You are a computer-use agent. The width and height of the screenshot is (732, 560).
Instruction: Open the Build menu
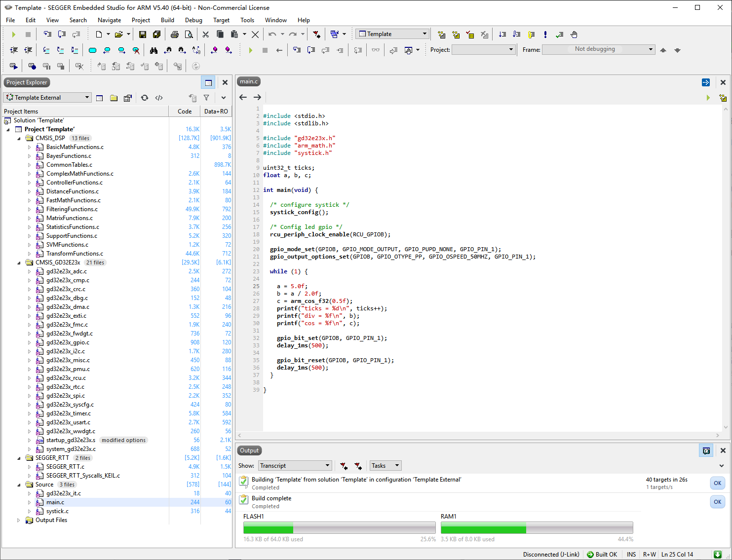point(167,20)
